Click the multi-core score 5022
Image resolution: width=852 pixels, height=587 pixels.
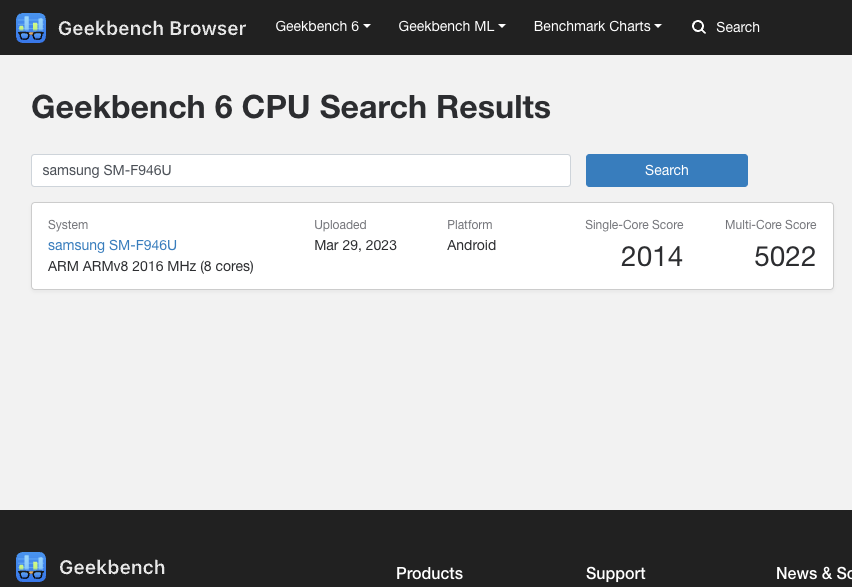(x=785, y=257)
